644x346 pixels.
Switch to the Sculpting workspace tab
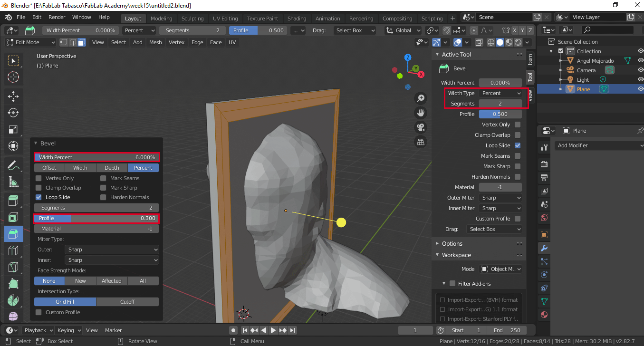(192, 19)
